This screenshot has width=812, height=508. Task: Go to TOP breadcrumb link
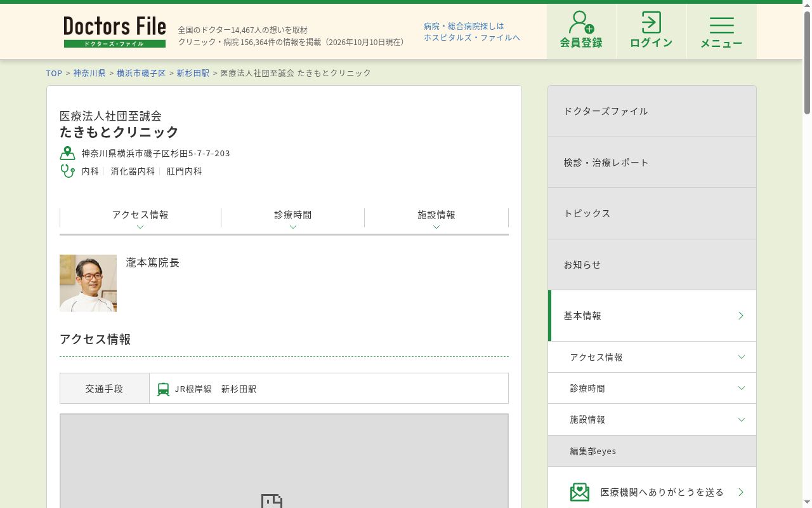54,73
